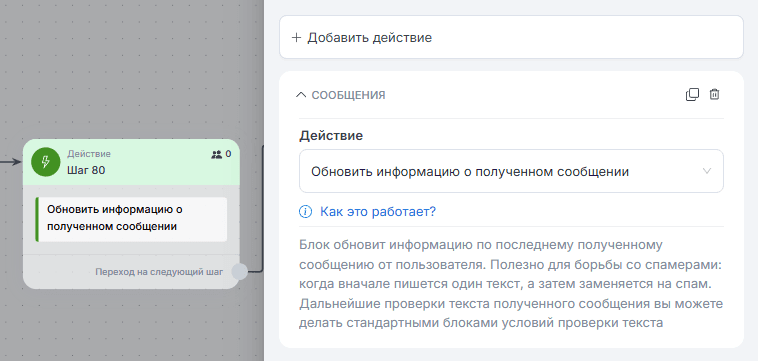This screenshot has width=758, height=361.
Task: Select the Шаг 80 node title
Action: coord(86,170)
